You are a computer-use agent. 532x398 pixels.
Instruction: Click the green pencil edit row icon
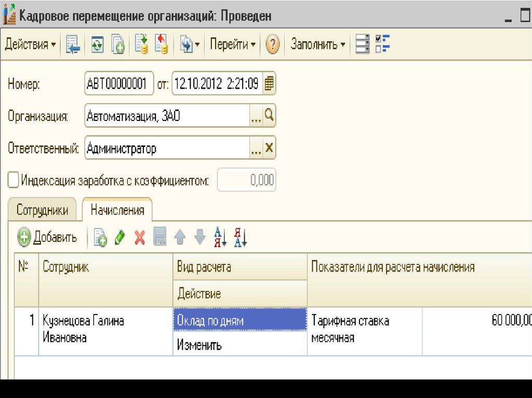click(x=120, y=238)
